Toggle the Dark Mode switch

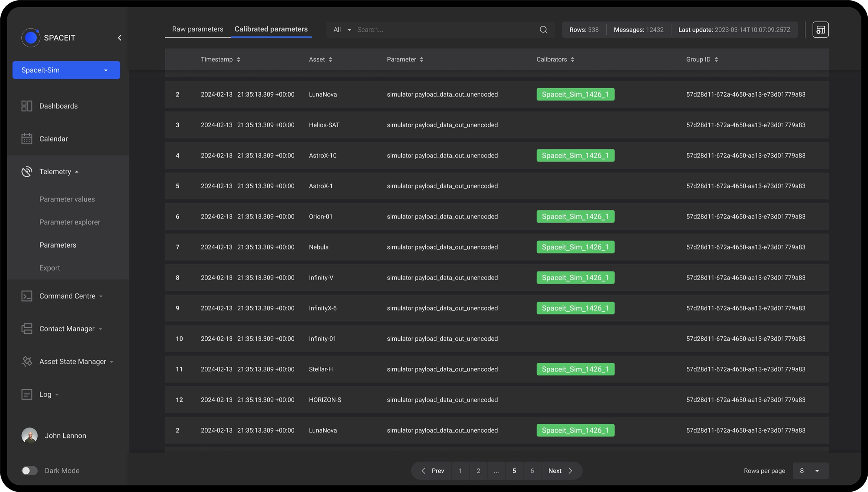(29, 471)
